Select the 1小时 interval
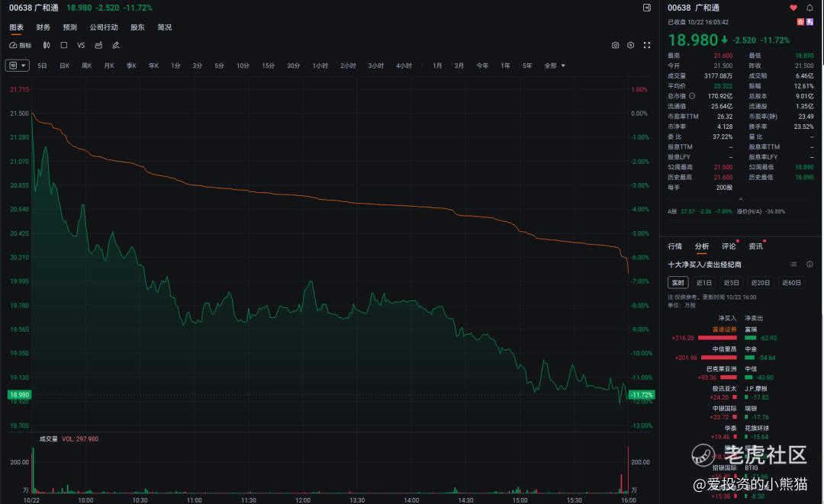Viewport: 824px width, 504px height. pos(320,66)
